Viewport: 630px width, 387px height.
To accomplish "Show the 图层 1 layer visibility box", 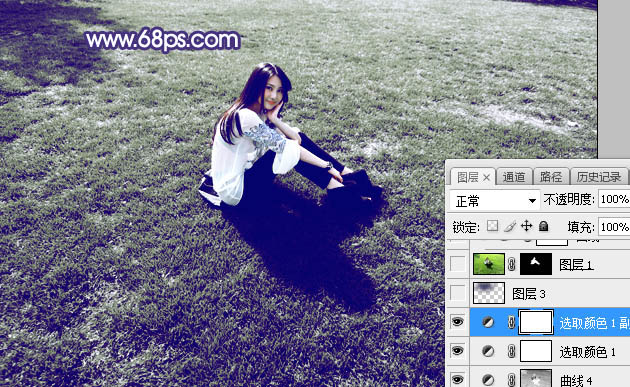I will tap(458, 264).
